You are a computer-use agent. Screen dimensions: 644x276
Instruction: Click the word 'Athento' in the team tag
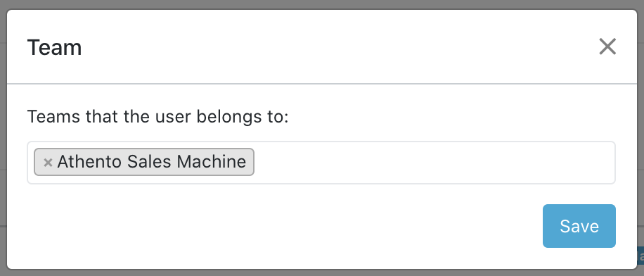coord(89,162)
